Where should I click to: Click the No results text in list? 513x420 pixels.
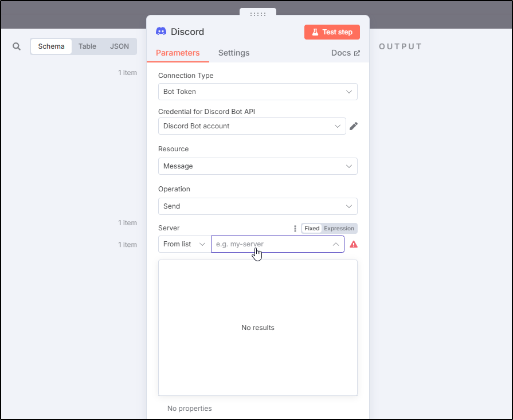258,328
